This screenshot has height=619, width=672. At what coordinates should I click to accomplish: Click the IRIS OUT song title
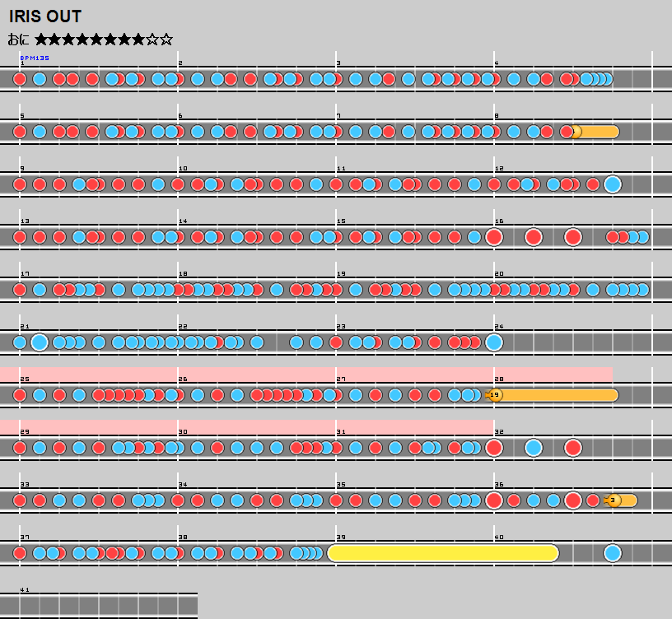(45, 16)
